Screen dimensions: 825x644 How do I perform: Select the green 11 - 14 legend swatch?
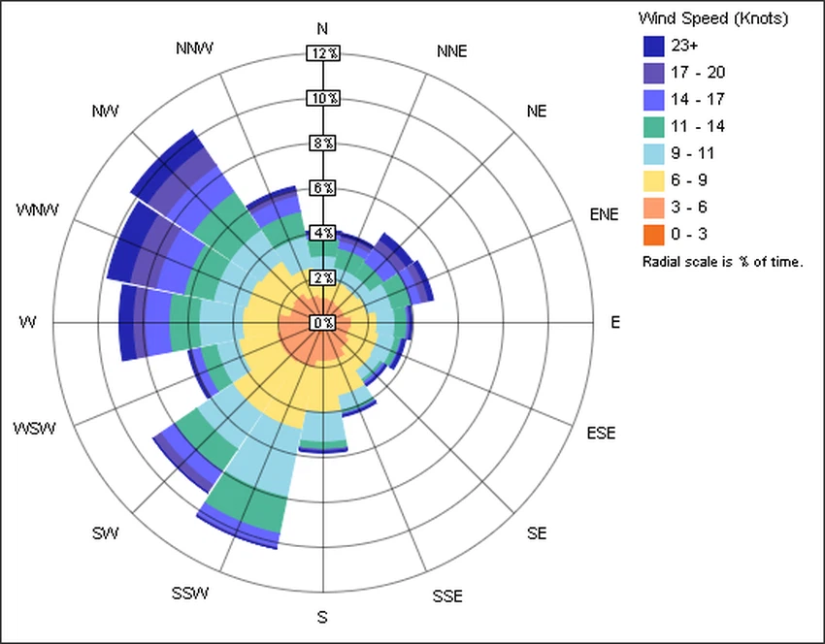tap(653, 126)
